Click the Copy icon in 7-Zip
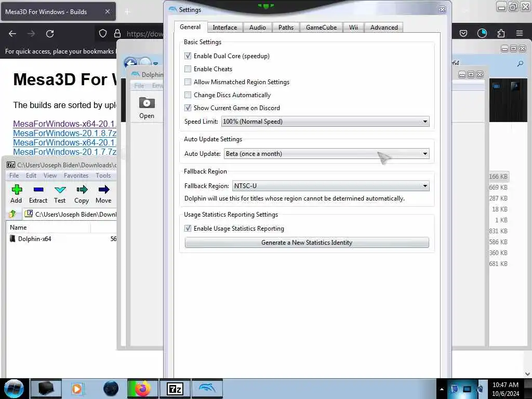 [x=82, y=190]
